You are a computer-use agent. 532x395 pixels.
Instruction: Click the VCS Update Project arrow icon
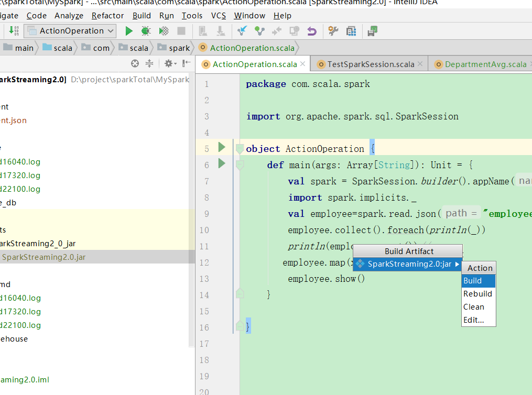coord(242,31)
